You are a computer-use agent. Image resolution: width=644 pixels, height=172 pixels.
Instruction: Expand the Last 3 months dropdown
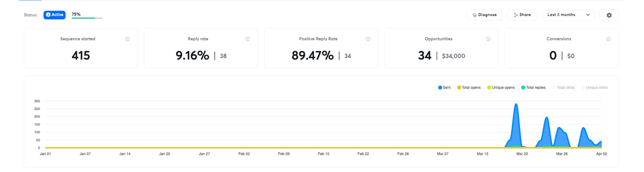568,15
